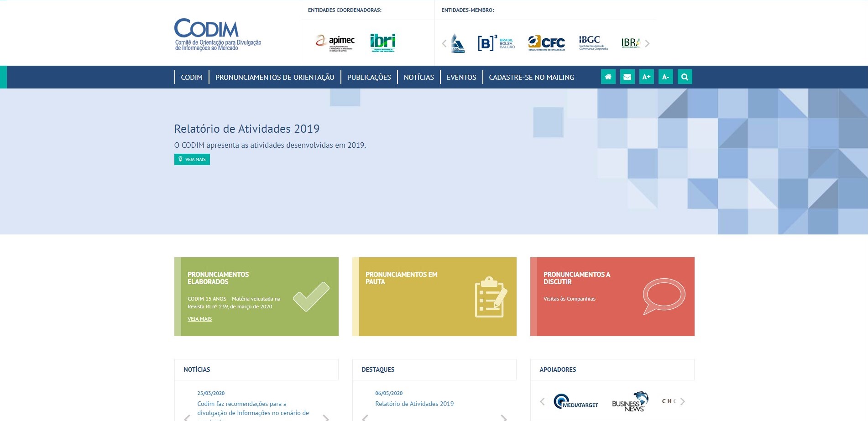Click the VEJA MAIS button under Relatório de Atividades
The width and height of the screenshot is (868, 421).
point(192,159)
